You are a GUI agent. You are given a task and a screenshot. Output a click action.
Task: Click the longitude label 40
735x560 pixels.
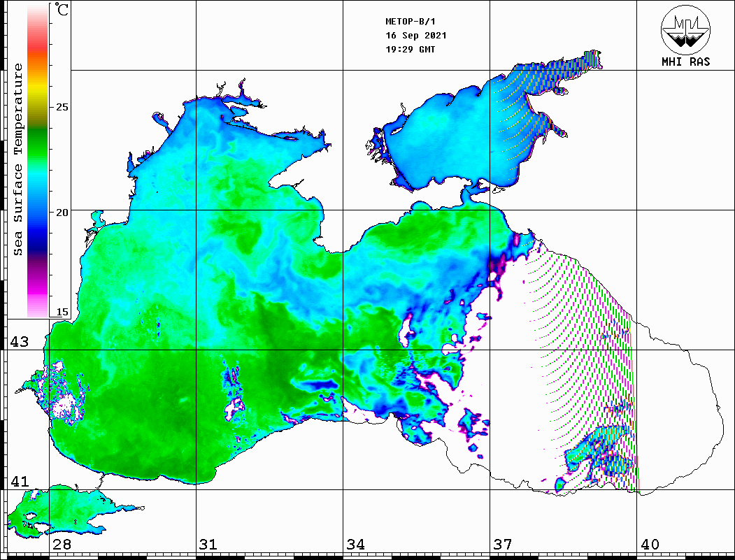point(650,544)
